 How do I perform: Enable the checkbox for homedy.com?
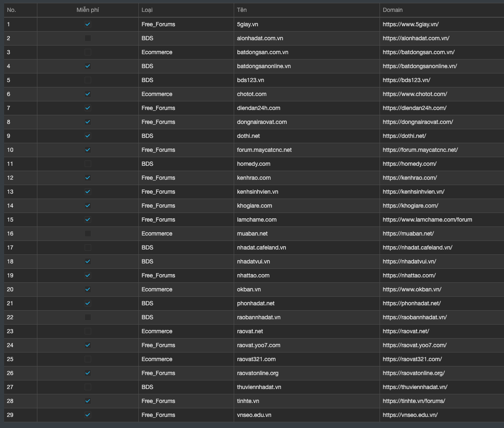[x=88, y=164]
